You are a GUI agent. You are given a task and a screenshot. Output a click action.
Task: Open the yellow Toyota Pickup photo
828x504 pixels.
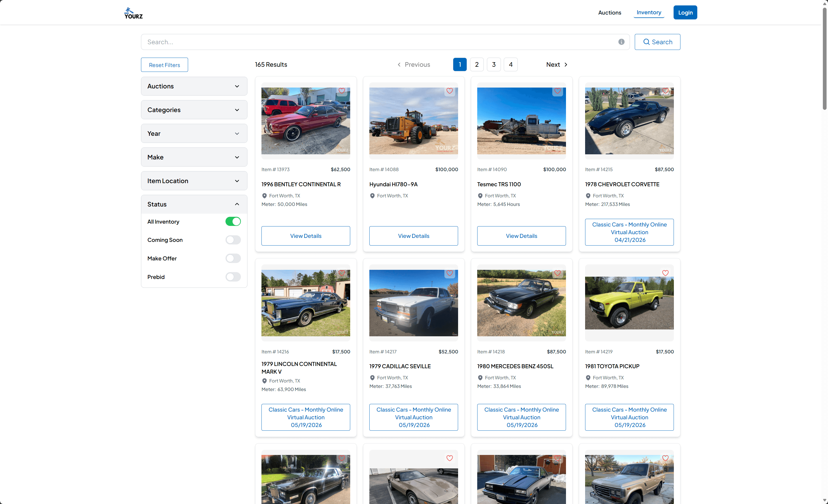point(629,303)
